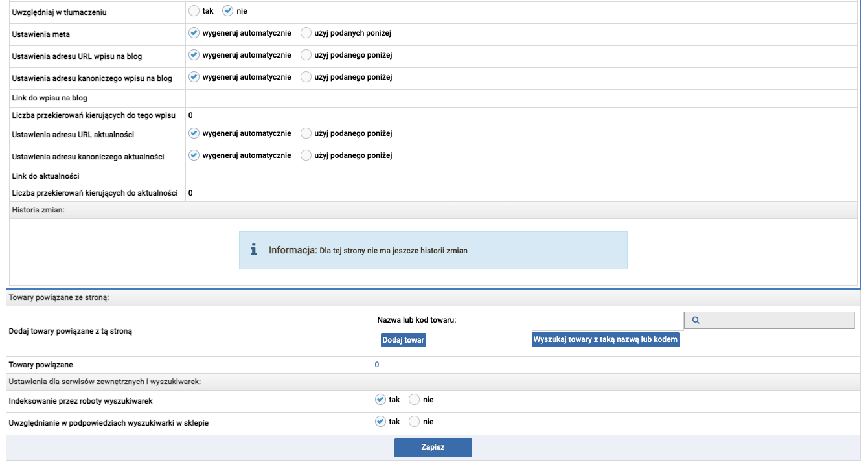Viewport: 868px width, 467px height.
Task: Select 'tak' for Uwzględniaj w tłumaczeniu
Action: (x=194, y=11)
